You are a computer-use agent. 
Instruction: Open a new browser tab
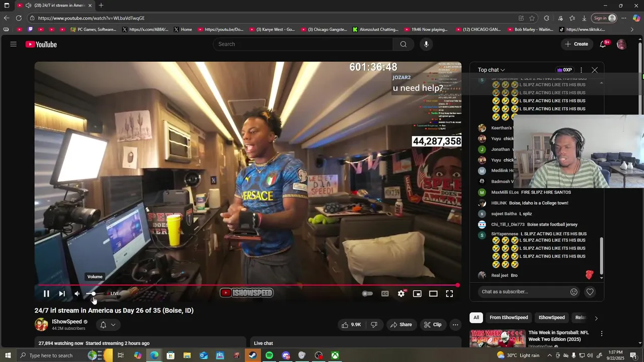click(x=101, y=6)
